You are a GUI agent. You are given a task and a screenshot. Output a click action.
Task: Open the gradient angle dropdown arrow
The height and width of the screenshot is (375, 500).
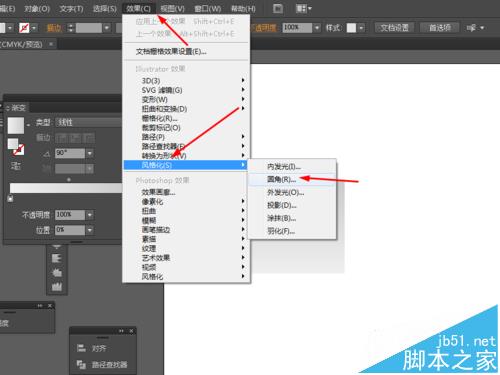(90, 154)
